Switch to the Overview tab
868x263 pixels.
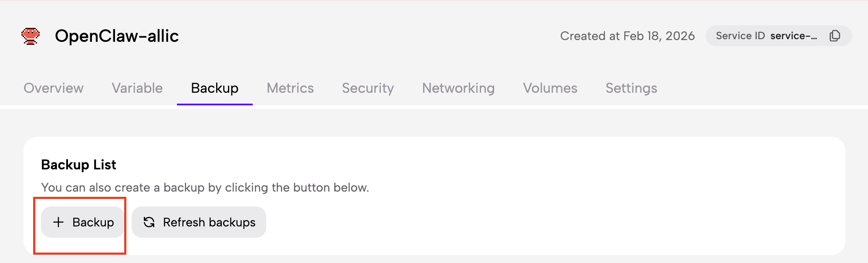coord(53,88)
